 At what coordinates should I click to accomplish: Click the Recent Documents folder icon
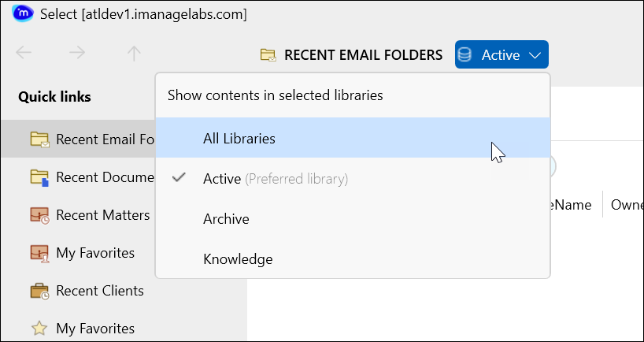(39, 177)
